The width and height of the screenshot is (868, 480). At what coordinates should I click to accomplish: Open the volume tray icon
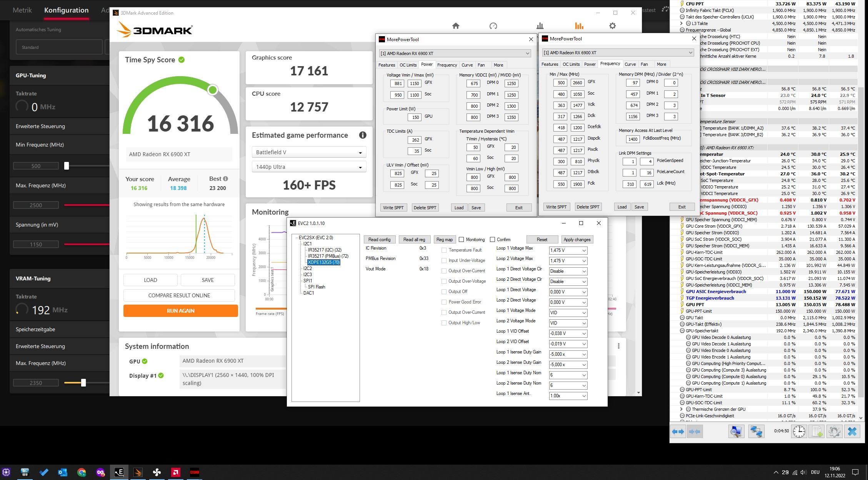tap(803, 472)
